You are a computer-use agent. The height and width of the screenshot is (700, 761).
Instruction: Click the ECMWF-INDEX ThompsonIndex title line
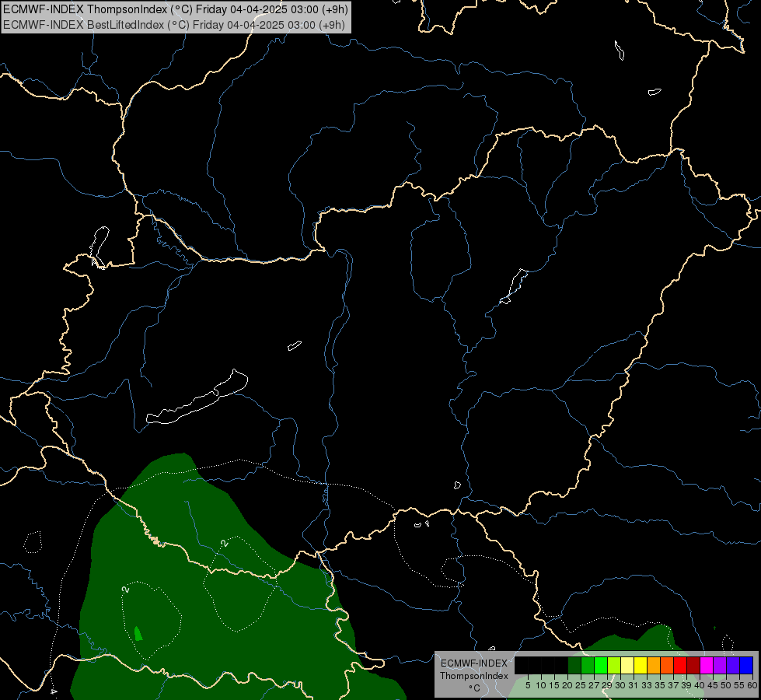tap(175, 9)
